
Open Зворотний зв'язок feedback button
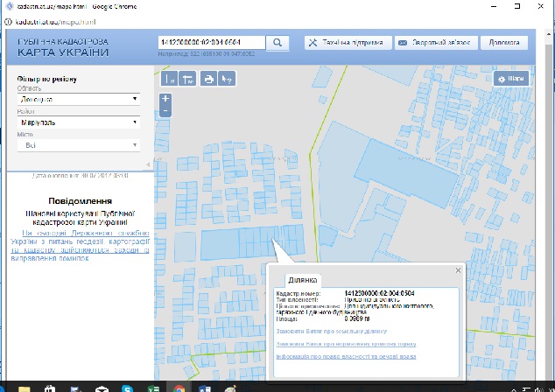point(436,43)
